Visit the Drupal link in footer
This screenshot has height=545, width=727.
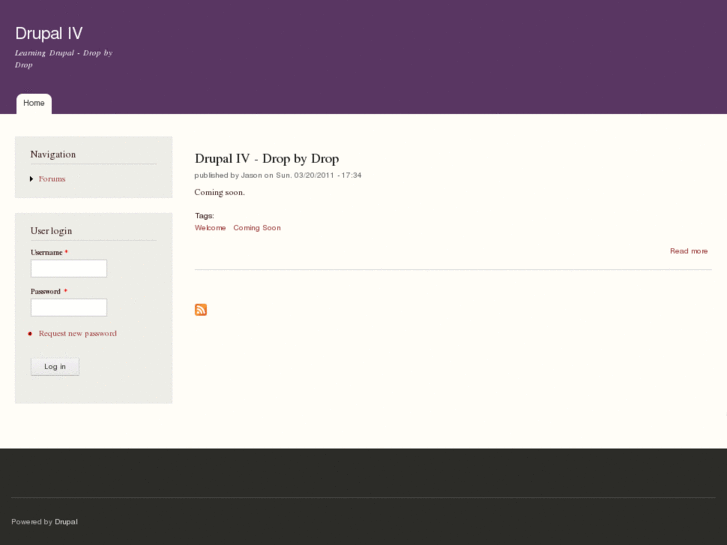pyautogui.click(x=66, y=522)
